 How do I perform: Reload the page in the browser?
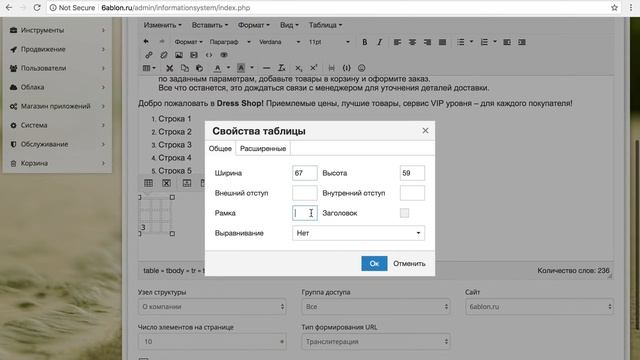click(x=37, y=7)
